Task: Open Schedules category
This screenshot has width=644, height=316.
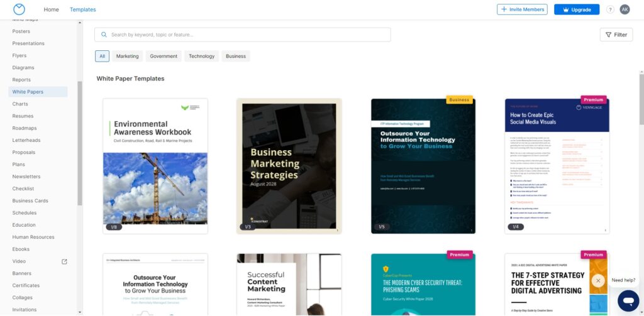Action: pyautogui.click(x=25, y=213)
